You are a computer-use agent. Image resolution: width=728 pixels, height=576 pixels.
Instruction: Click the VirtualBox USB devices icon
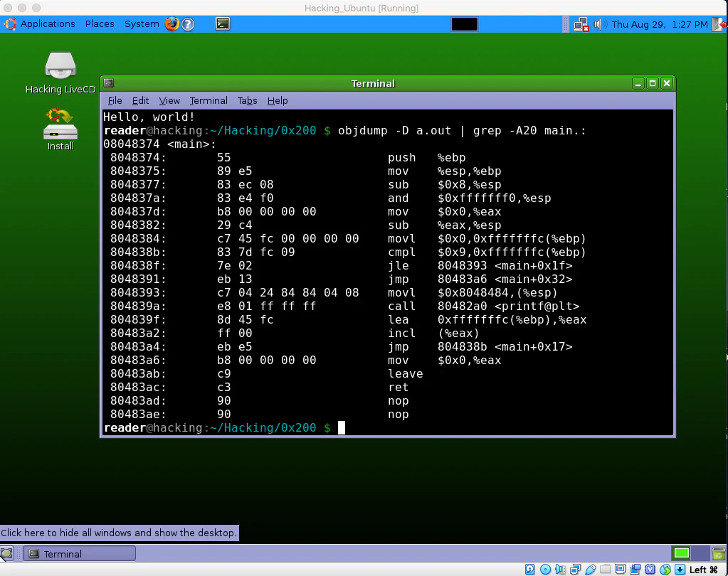591,569
